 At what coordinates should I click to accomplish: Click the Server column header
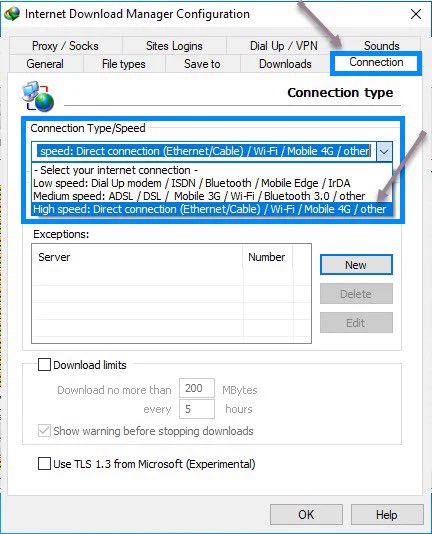pyautogui.click(x=137, y=257)
